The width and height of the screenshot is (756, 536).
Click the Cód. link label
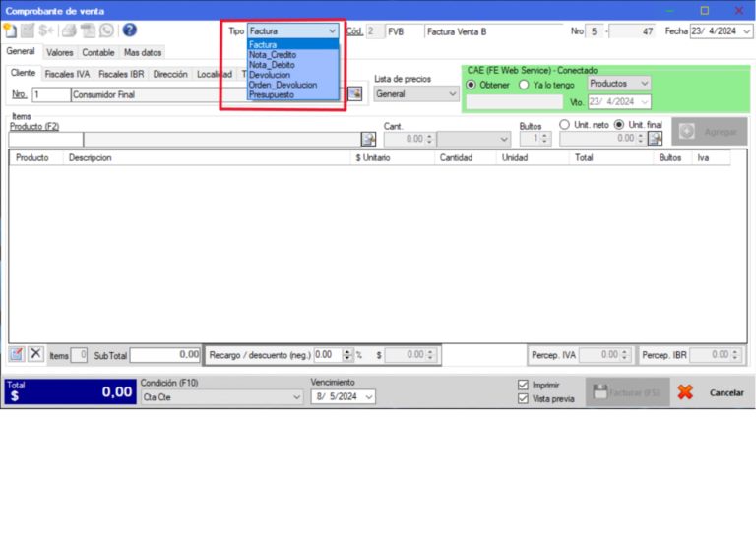tap(354, 31)
